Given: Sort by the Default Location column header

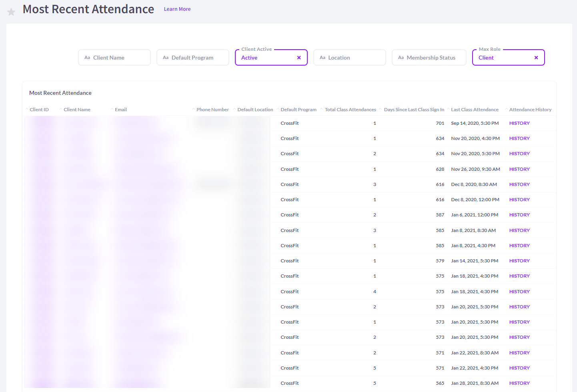Looking at the screenshot, I should click(255, 110).
